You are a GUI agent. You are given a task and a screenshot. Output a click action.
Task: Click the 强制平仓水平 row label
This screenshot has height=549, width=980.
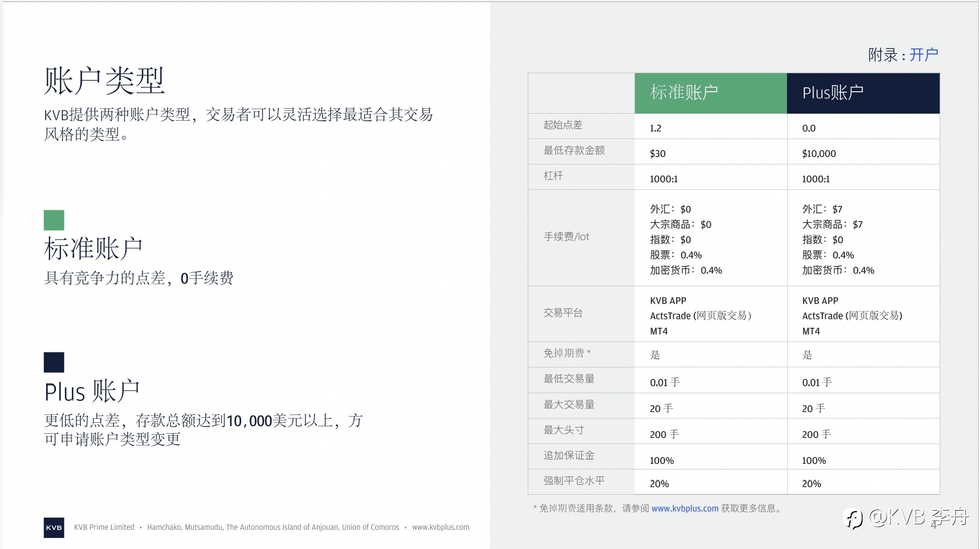pyautogui.click(x=574, y=481)
